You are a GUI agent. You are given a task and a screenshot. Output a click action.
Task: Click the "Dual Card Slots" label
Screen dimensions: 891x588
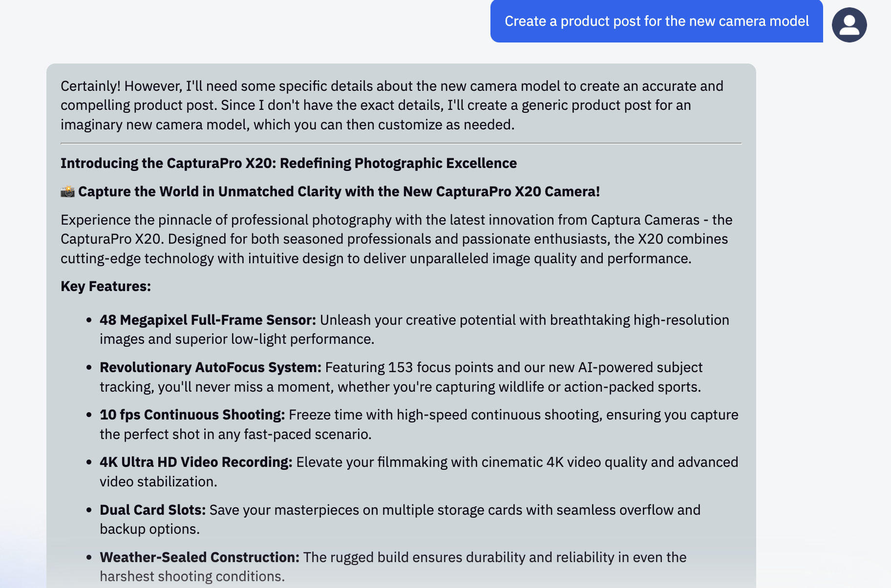(x=152, y=510)
